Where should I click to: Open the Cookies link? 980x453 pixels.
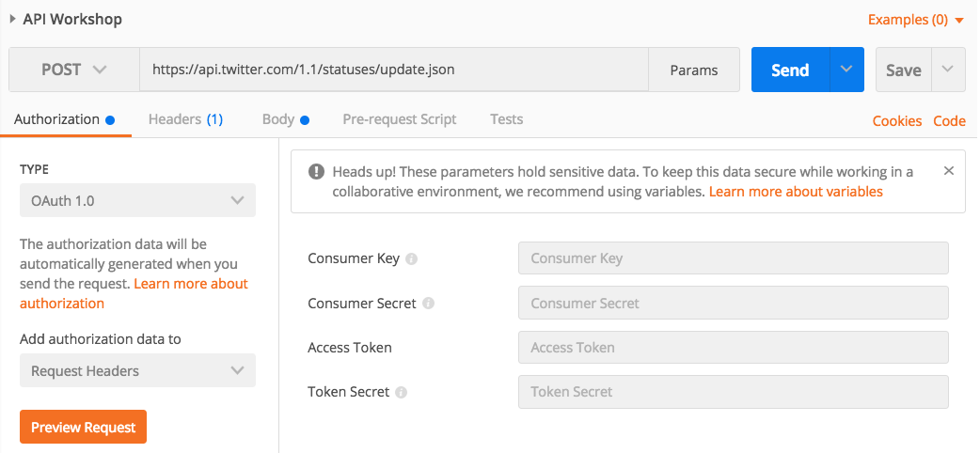(896, 120)
